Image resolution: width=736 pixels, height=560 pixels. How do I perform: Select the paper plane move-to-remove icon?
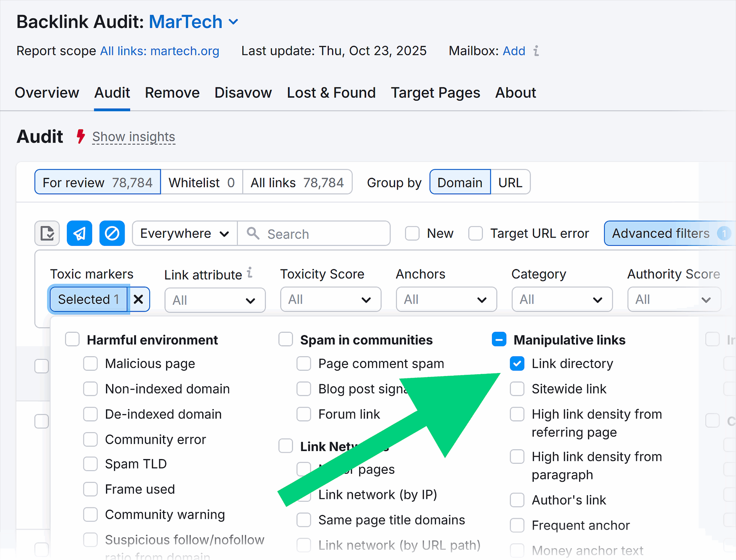pos(79,233)
